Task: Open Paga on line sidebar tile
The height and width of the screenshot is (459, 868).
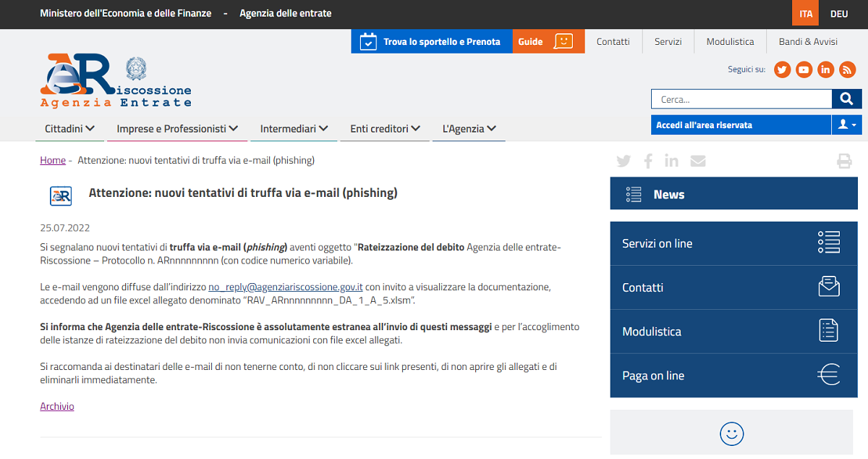Action: pyautogui.click(x=736, y=375)
